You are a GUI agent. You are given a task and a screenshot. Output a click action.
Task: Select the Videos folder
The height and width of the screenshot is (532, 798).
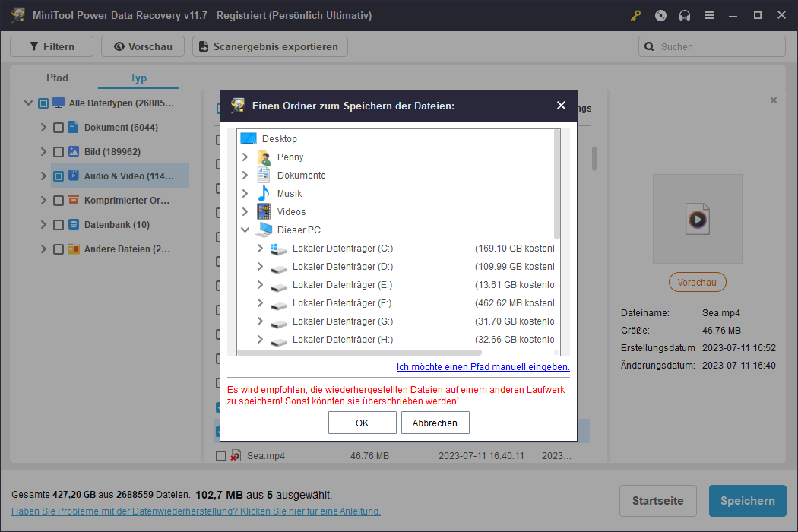tap(291, 212)
